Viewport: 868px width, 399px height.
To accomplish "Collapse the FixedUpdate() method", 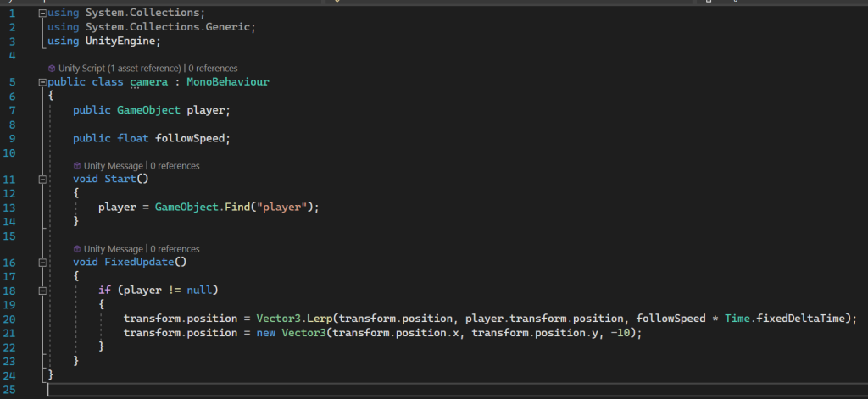I will (x=42, y=263).
